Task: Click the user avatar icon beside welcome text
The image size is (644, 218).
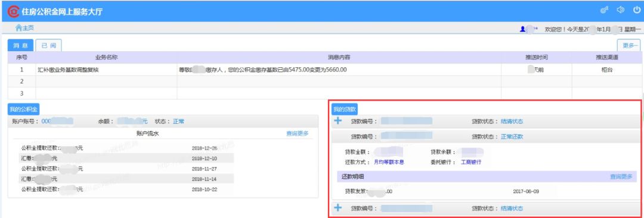Action: (523, 29)
